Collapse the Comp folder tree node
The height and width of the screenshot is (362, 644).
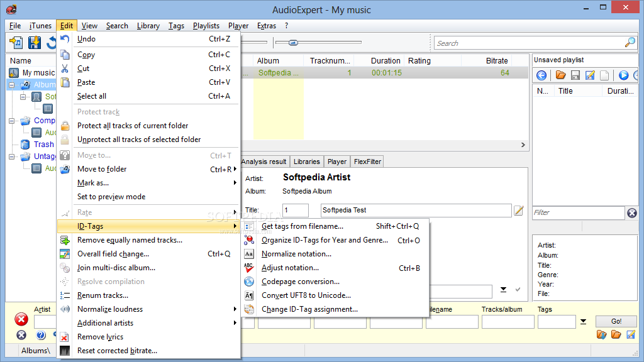(11, 121)
